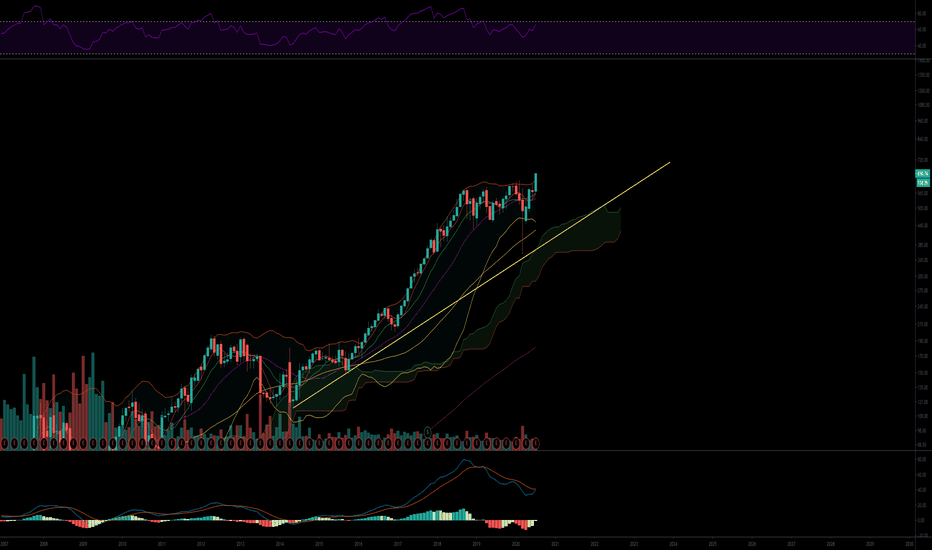Select the yellow diagonal trend line
Viewport: 932px width, 550px height.
point(481,285)
